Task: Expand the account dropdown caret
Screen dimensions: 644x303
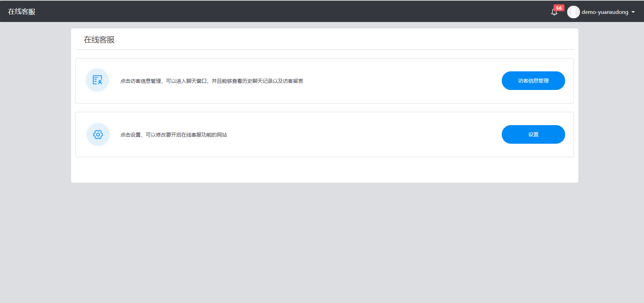Action: [x=633, y=12]
